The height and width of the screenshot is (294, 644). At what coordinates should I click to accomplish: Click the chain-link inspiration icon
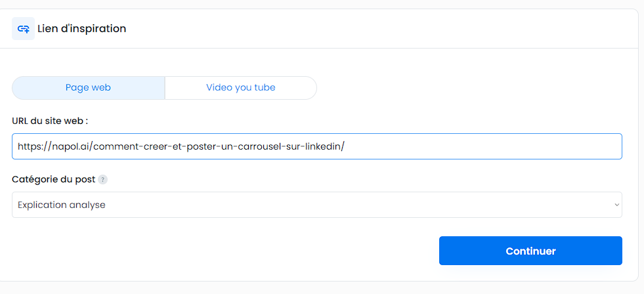point(23,29)
